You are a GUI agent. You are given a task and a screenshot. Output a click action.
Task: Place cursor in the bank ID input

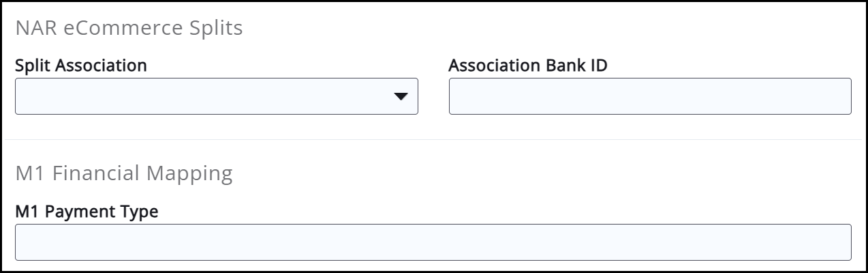[649, 96]
